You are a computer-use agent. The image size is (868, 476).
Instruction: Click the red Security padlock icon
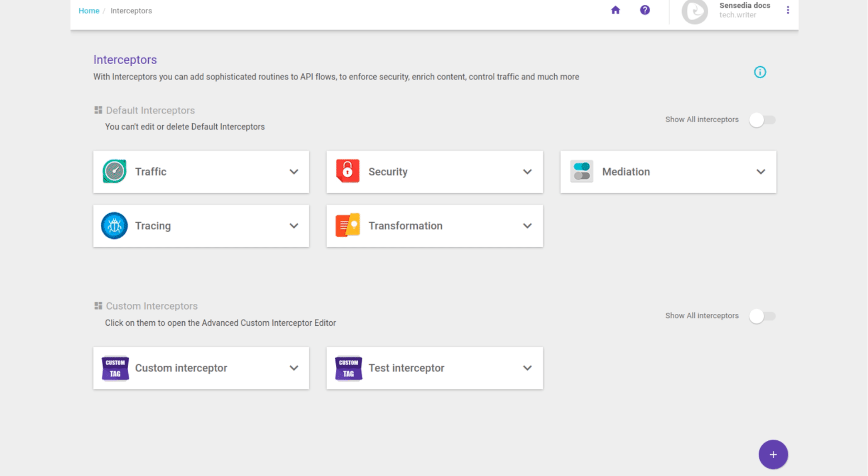348,171
